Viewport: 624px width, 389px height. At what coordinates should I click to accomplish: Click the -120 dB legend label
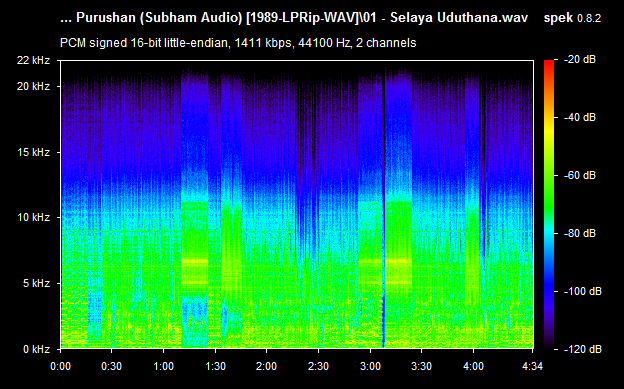pos(583,349)
